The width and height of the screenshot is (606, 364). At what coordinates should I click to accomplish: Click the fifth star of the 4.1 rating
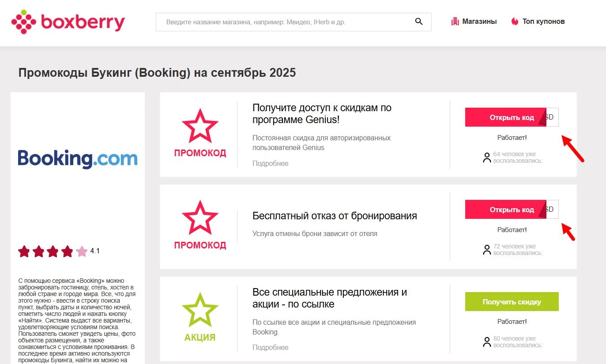click(x=81, y=251)
